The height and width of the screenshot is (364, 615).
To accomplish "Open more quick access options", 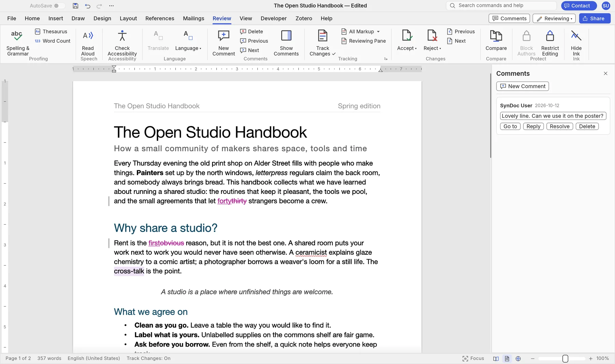I will (111, 6).
